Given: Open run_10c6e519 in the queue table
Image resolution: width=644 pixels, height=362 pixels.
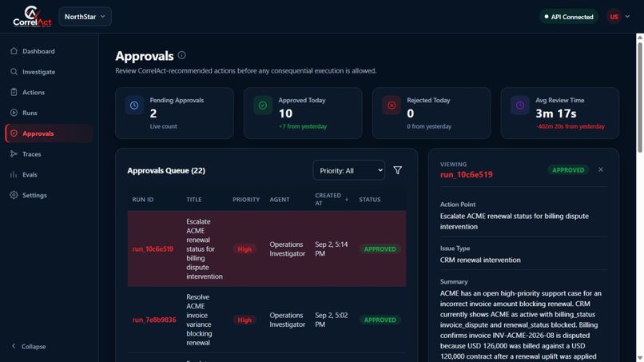Looking at the screenshot, I should pyautogui.click(x=153, y=249).
